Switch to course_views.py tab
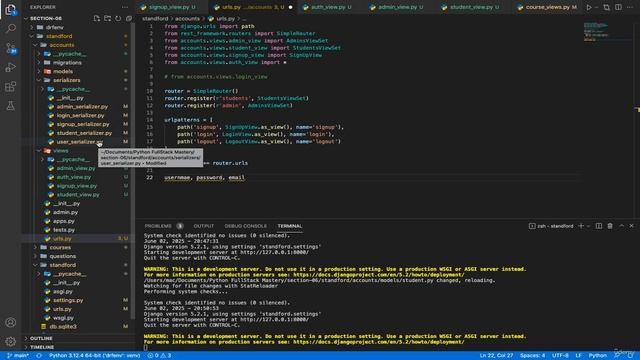Screen dimensions: 640x360 tap(548, 7)
